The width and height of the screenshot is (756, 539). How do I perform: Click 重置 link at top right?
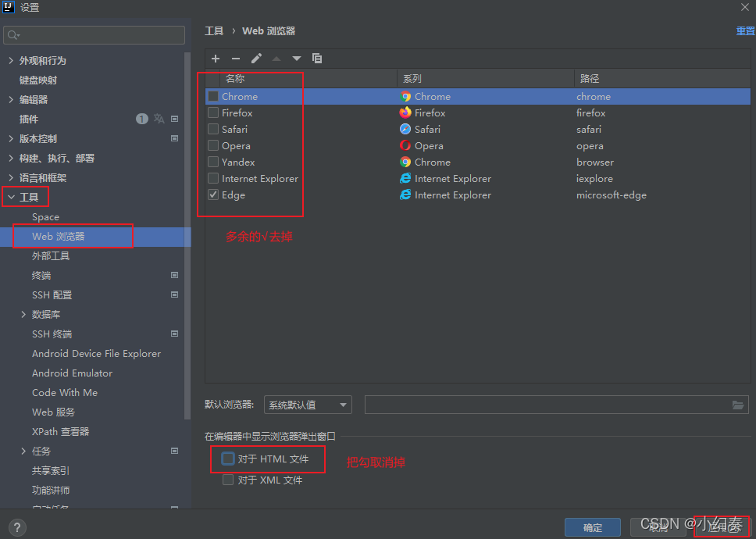click(x=745, y=30)
